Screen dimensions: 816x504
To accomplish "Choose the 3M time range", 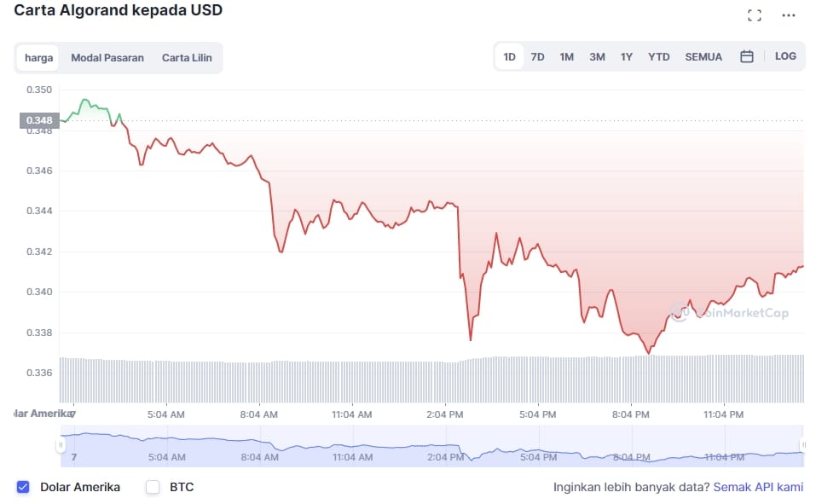I will (597, 57).
